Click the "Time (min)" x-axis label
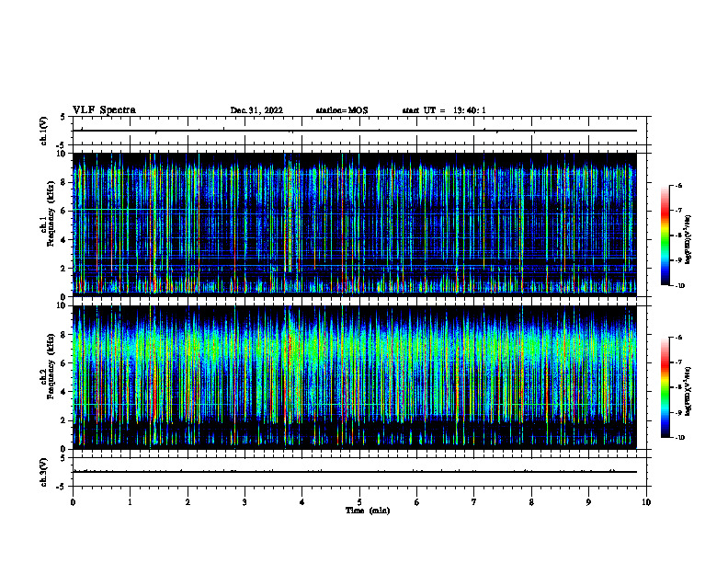Image resolution: width=728 pixels, height=563 pixels. [368, 511]
